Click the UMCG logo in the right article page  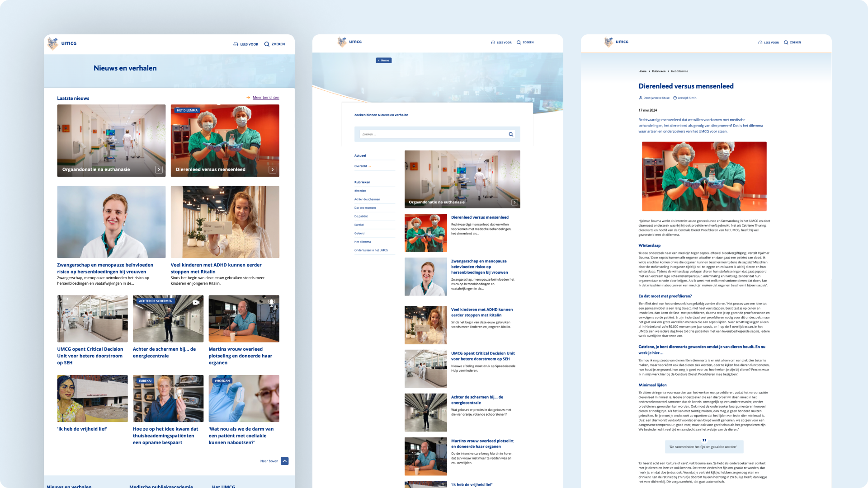[x=616, y=42]
